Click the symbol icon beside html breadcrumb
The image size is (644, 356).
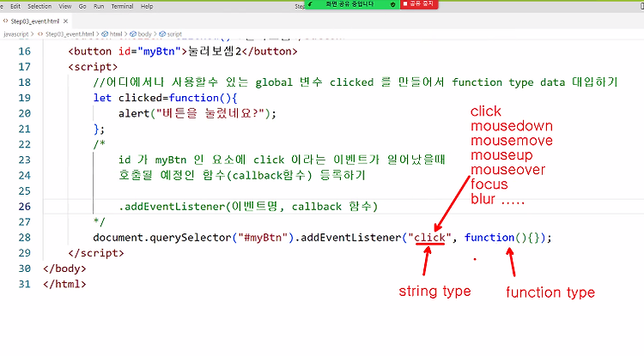tap(105, 34)
